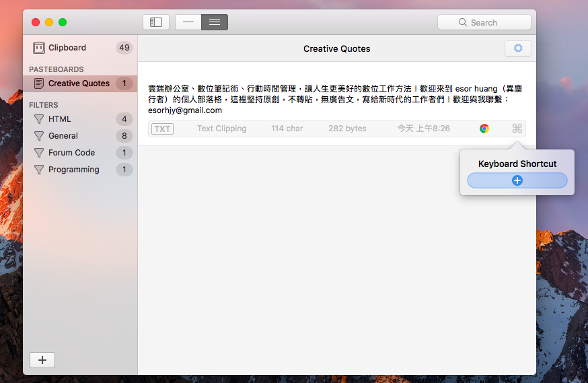Image resolution: width=588 pixels, height=383 pixels.
Task: Click the HTML filter funnel icon
Action: coord(38,119)
